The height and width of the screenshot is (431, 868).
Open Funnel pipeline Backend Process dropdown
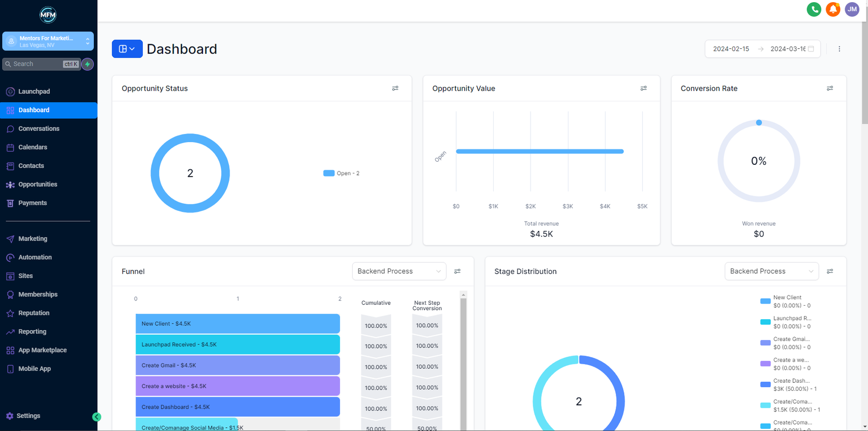(399, 271)
